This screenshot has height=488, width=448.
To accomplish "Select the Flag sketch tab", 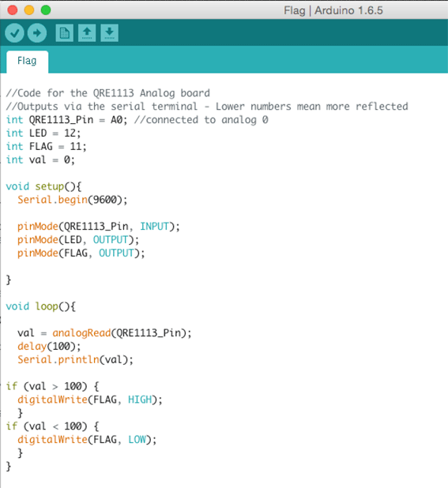I will [x=27, y=62].
